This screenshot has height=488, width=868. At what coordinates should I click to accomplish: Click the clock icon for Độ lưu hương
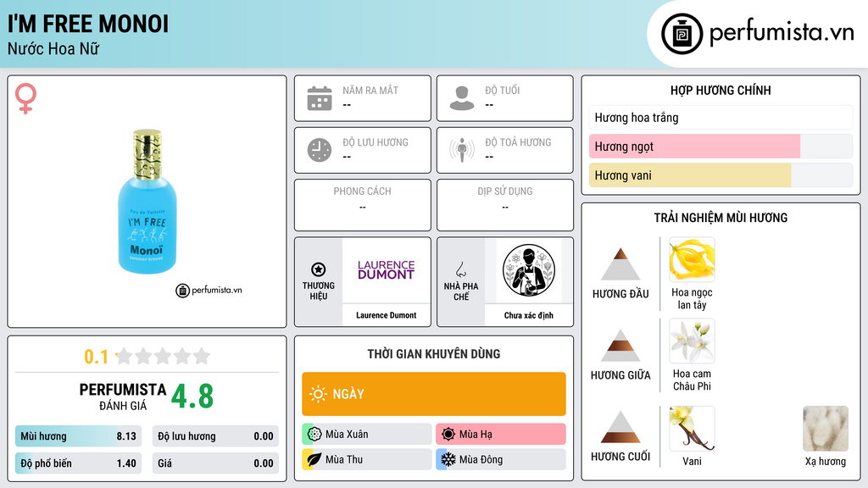320,150
